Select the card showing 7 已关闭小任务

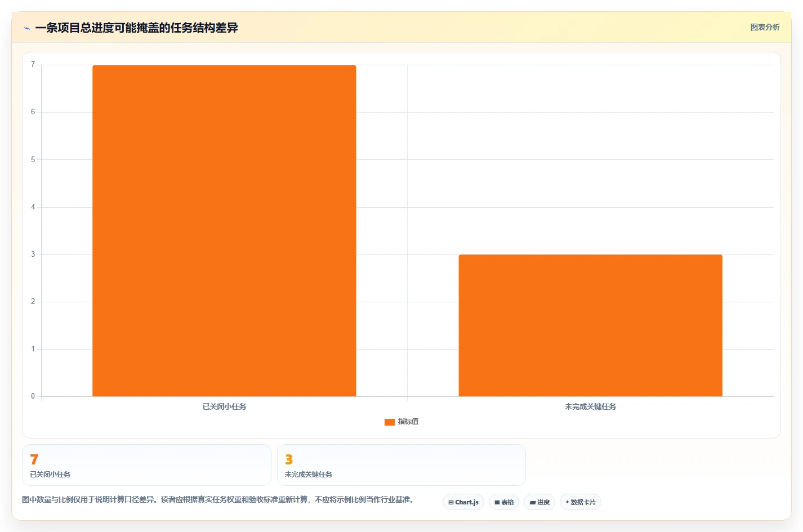click(146, 465)
